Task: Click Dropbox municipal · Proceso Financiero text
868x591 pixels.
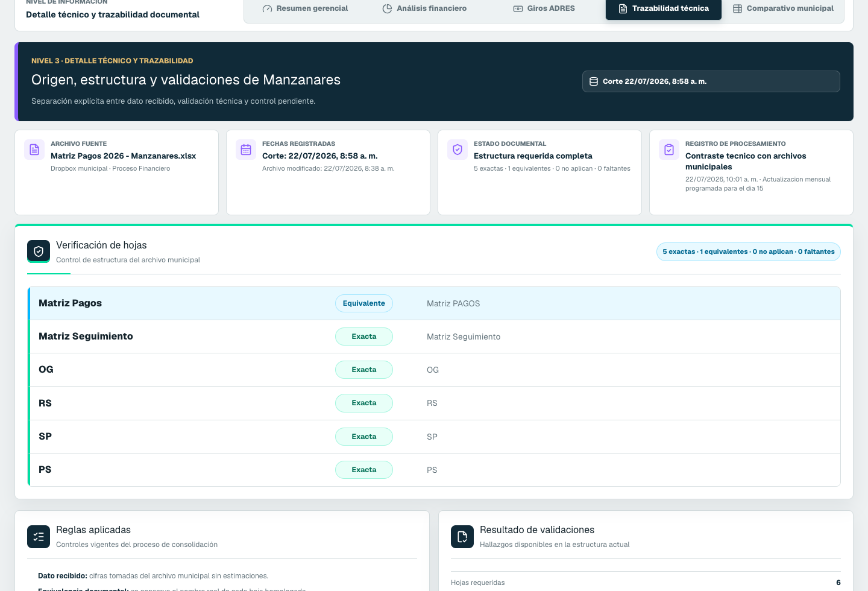Action: pos(110,169)
